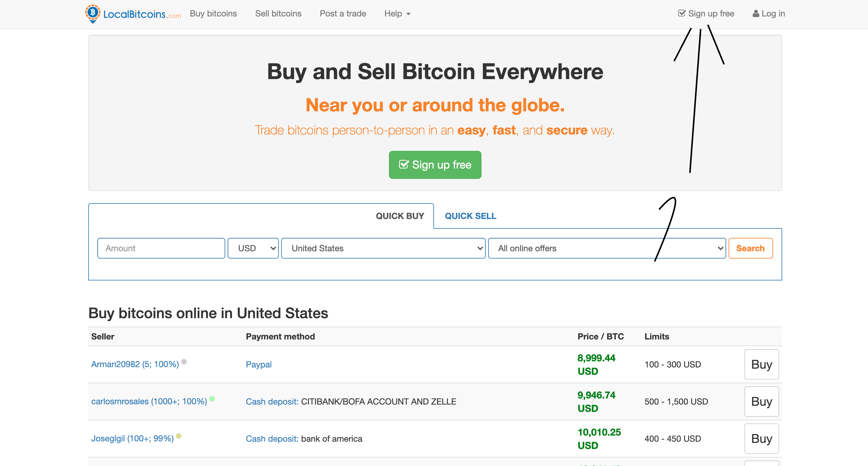The height and width of the screenshot is (466, 868).
Task: Open the United States country dropdown
Action: click(383, 248)
